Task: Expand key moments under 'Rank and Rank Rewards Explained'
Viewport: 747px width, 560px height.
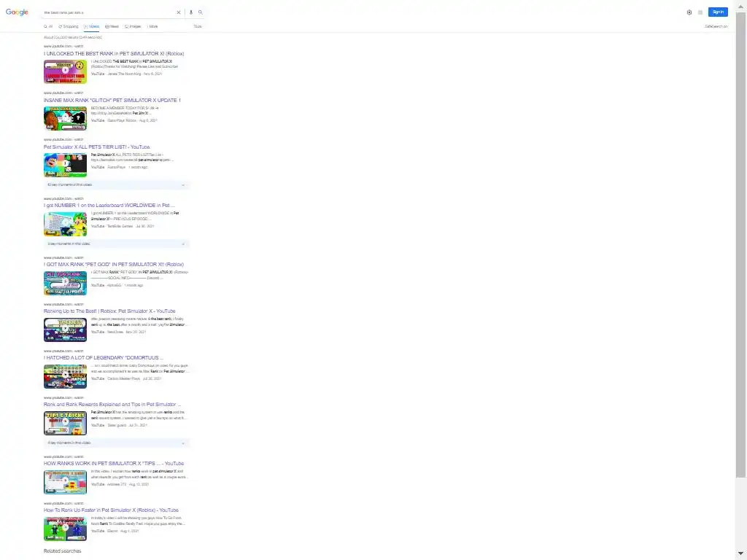Action: pos(117,443)
